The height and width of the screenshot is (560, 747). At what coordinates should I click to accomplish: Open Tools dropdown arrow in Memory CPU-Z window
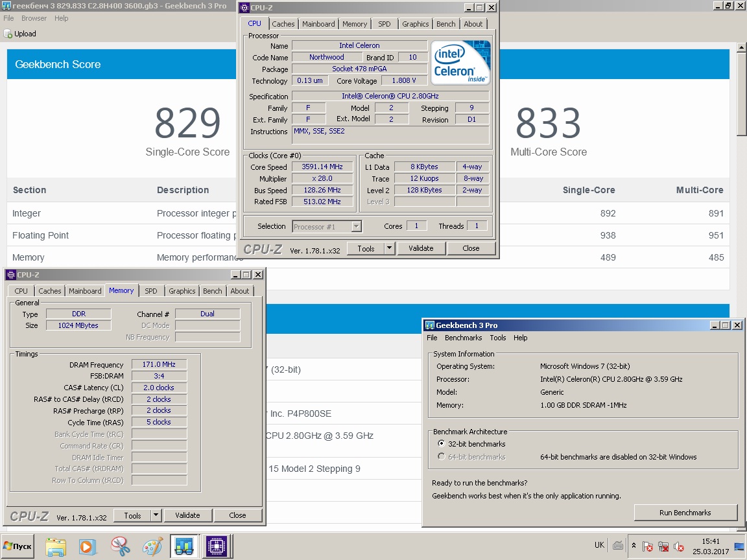click(156, 515)
